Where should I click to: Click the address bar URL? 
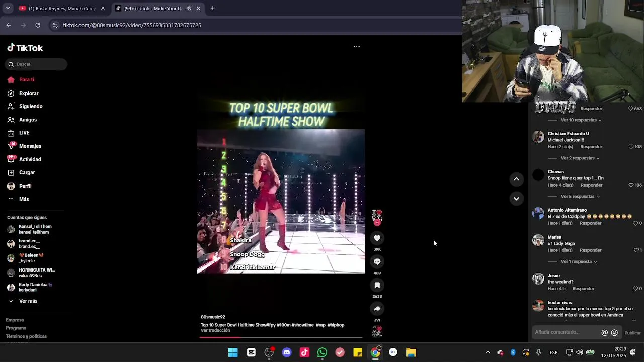tap(132, 25)
